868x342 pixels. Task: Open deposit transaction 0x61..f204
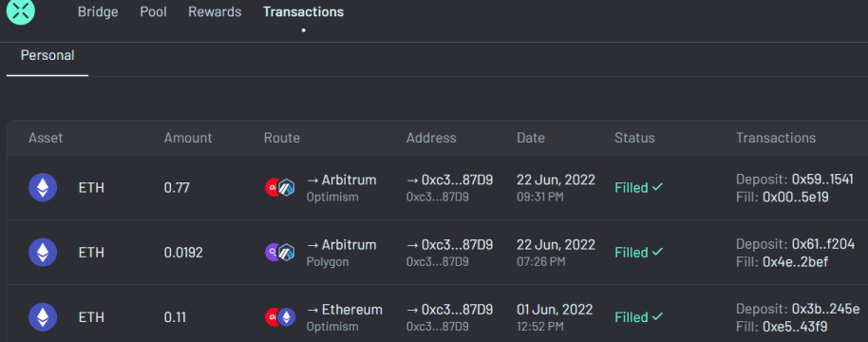[823, 244]
